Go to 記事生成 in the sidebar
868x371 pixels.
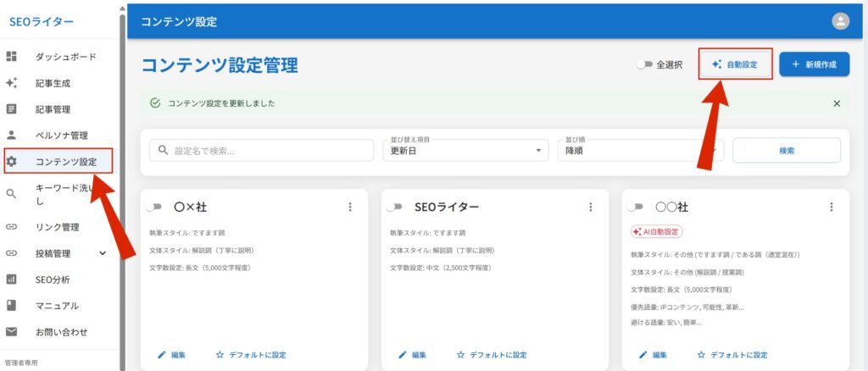pyautogui.click(x=52, y=83)
